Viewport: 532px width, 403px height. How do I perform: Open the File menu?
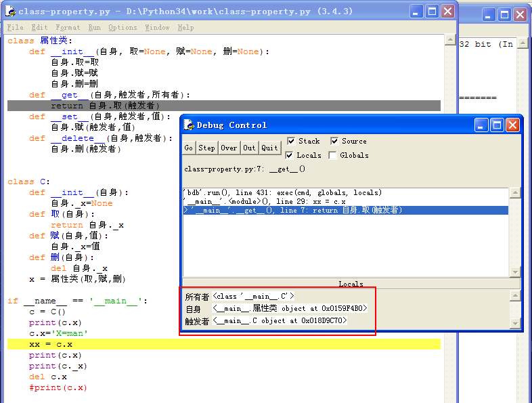click(x=15, y=28)
